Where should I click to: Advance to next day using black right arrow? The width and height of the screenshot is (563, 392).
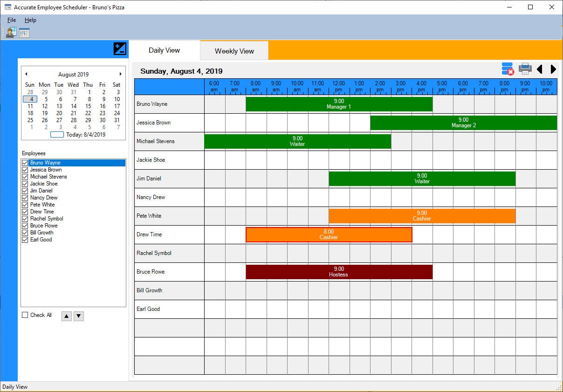[x=552, y=69]
